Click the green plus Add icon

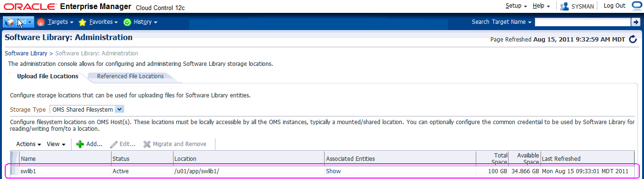pos(80,144)
